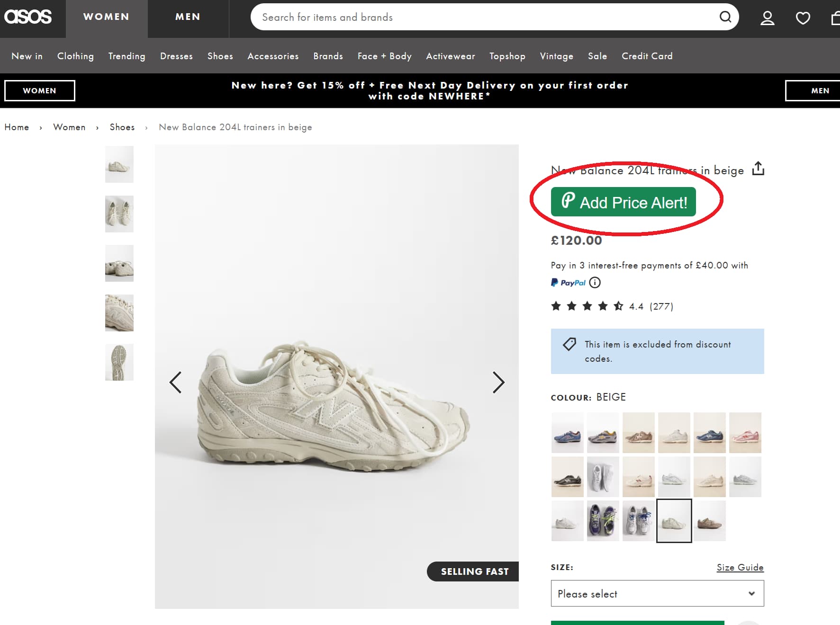Go to Home in the breadcrumb
This screenshot has height=625, width=840.
(17, 127)
